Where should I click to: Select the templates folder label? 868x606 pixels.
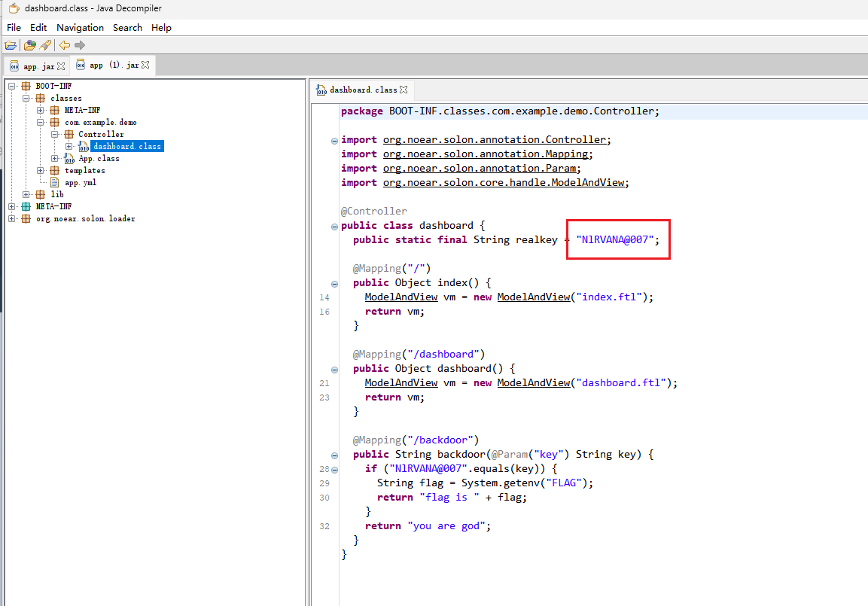[85, 170]
